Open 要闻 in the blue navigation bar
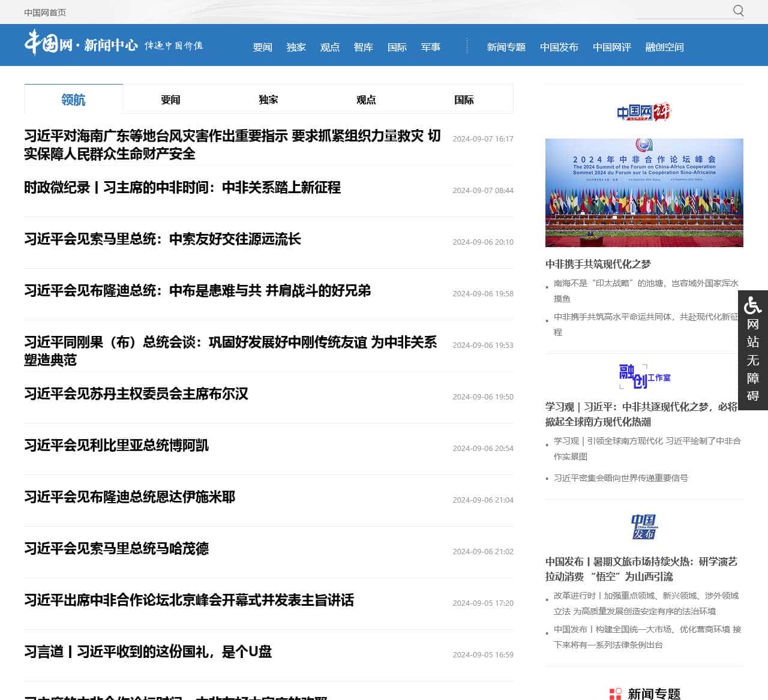Screen dimensions: 768x700 coord(263,47)
